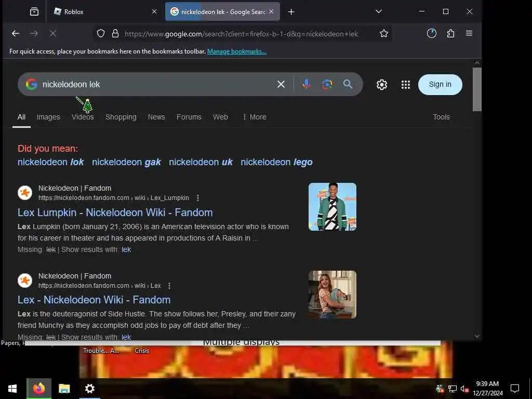Screen dimensions: 532x399
Task: Open the circular toolbar icon beside extensions
Action: 432,33
